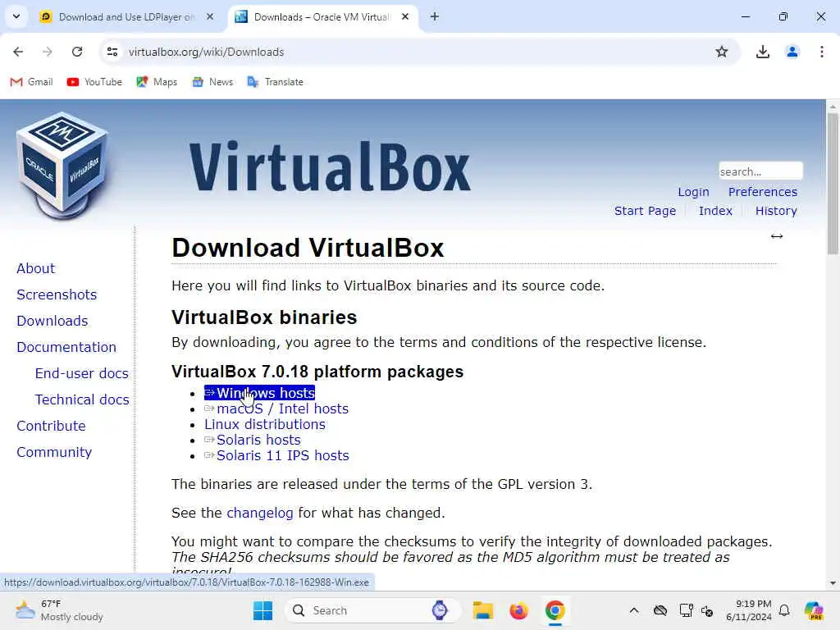Open a new tab with plus button
The width and height of the screenshot is (840, 630).
tap(435, 16)
